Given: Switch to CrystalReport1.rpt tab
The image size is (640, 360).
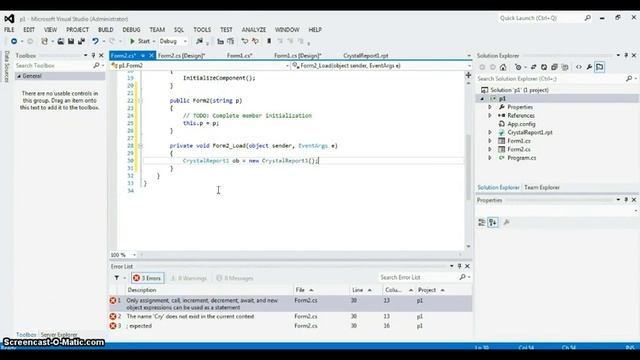Looking at the screenshot, I should pyautogui.click(x=366, y=56).
